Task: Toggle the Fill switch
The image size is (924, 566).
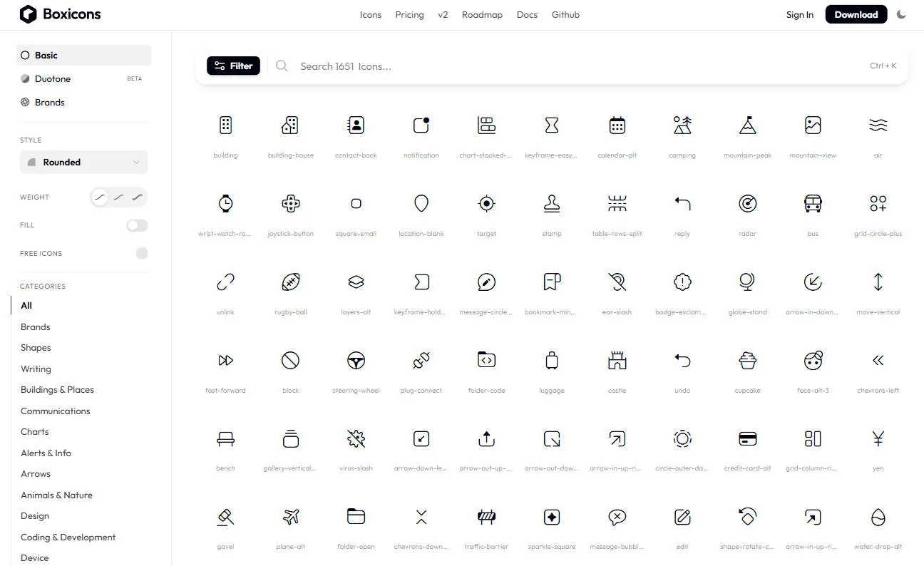Action: pos(136,225)
